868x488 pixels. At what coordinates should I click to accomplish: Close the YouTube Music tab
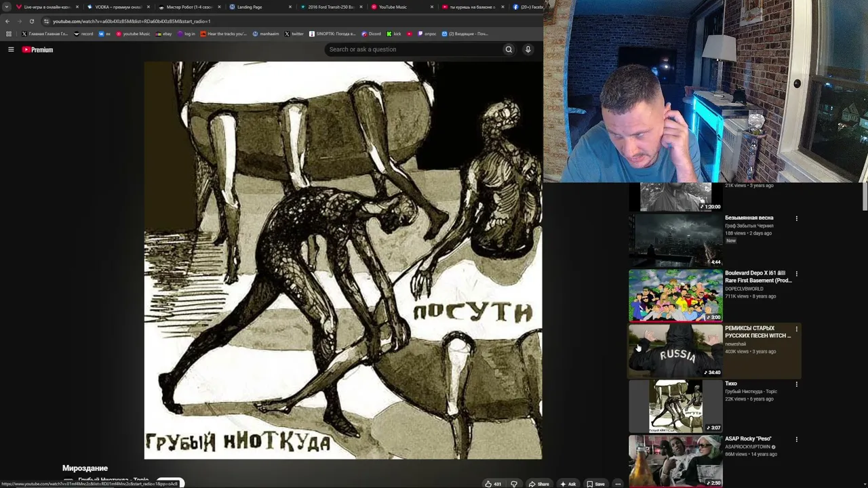pyautogui.click(x=432, y=7)
